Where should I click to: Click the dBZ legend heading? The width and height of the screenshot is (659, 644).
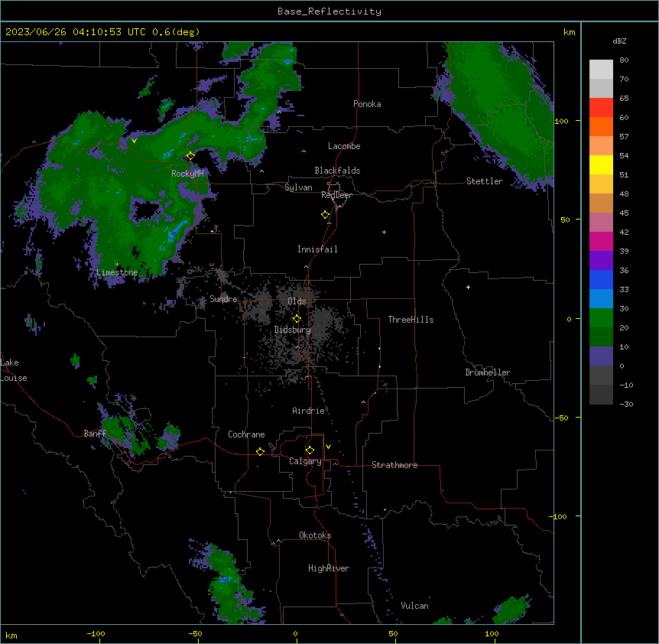[x=619, y=41]
